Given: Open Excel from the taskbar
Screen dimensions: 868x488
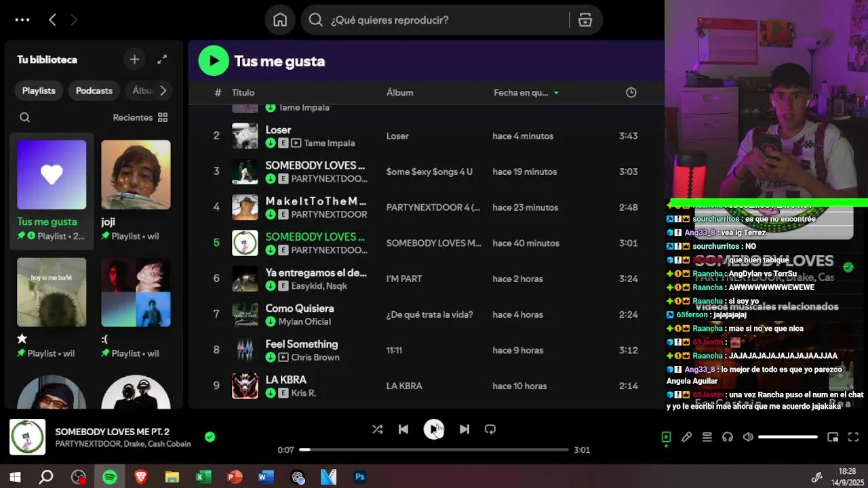Looking at the screenshot, I should tap(203, 477).
